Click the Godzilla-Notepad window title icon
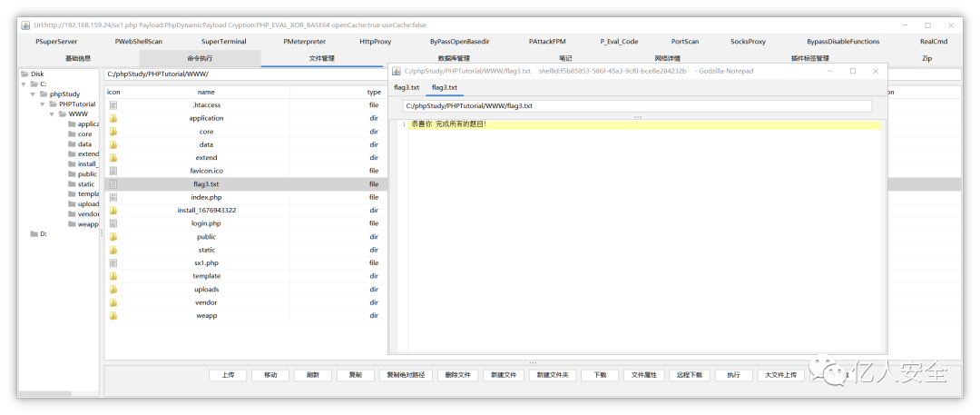The height and width of the screenshot is (415, 980). pyautogui.click(x=396, y=72)
